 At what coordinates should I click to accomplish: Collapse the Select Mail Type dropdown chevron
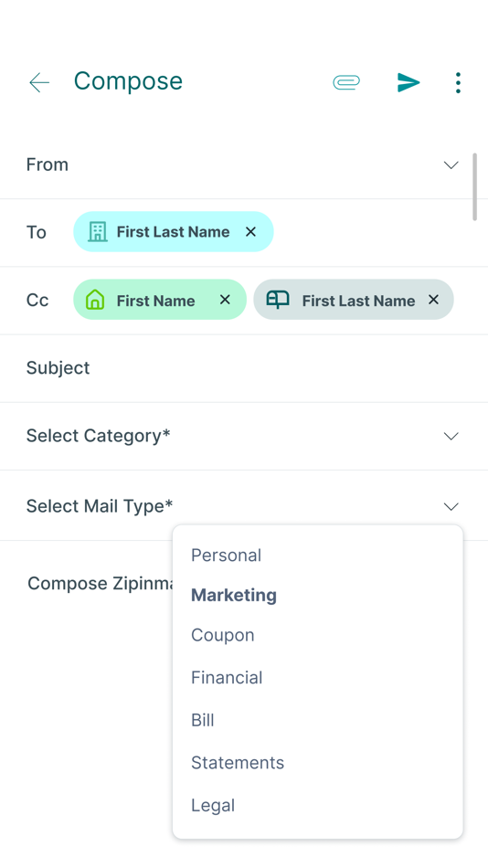[x=451, y=506]
